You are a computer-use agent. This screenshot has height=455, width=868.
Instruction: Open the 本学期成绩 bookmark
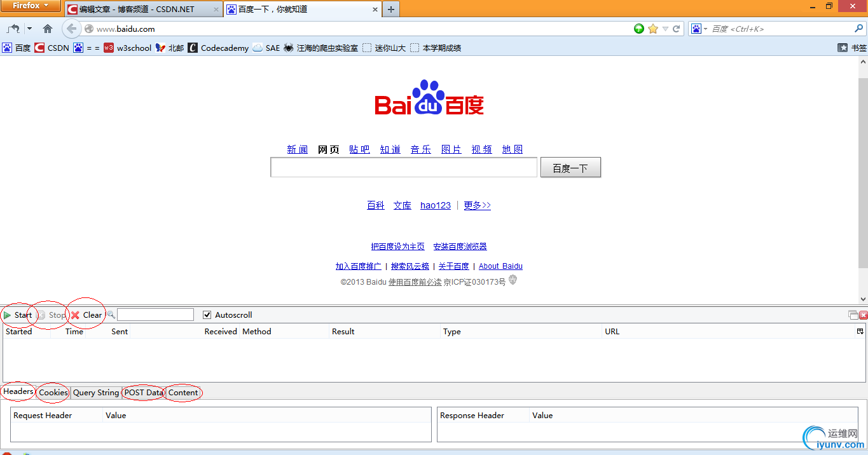pos(436,48)
